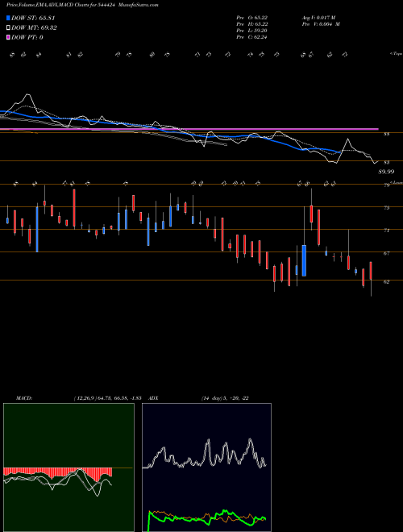This screenshot has width=403, height=532.
Task: Click the red MACD histogram bars
Action: point(58,473)
